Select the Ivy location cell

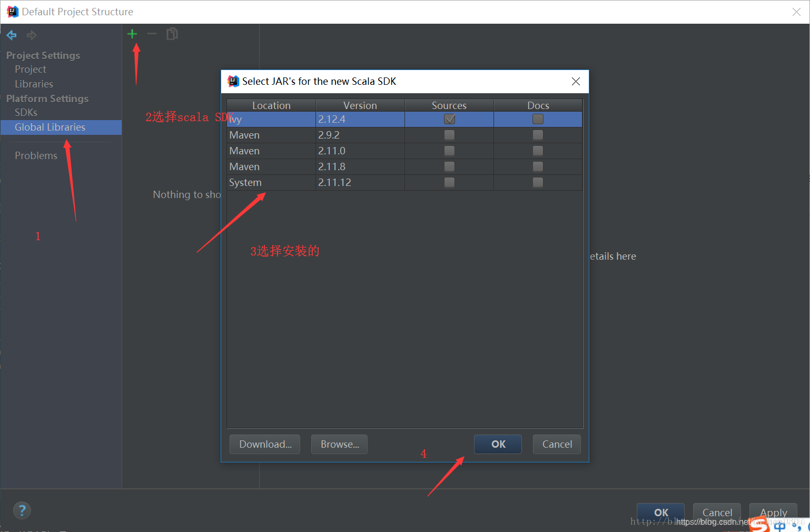pos(271,119)
